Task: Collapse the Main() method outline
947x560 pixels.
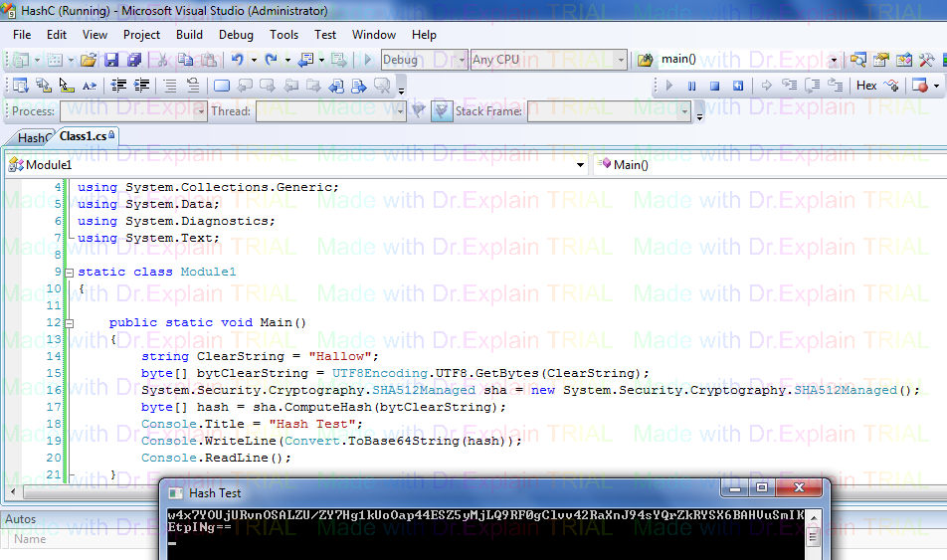Action: point(70,323)
